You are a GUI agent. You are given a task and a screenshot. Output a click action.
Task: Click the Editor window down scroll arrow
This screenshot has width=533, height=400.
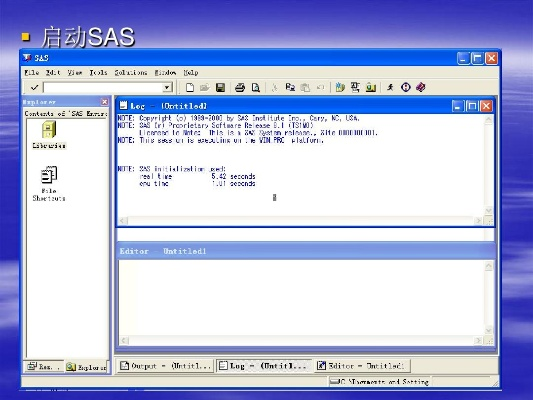(488, 330)
